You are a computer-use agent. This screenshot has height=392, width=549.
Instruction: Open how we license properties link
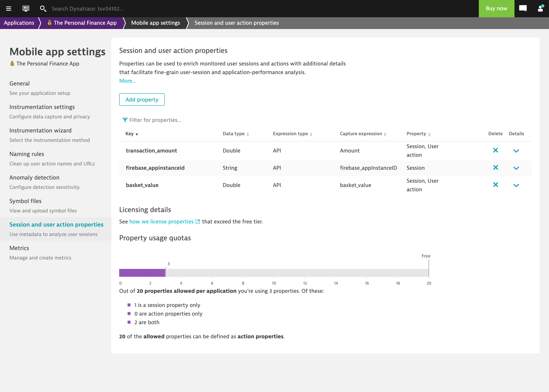pos(162,222)
